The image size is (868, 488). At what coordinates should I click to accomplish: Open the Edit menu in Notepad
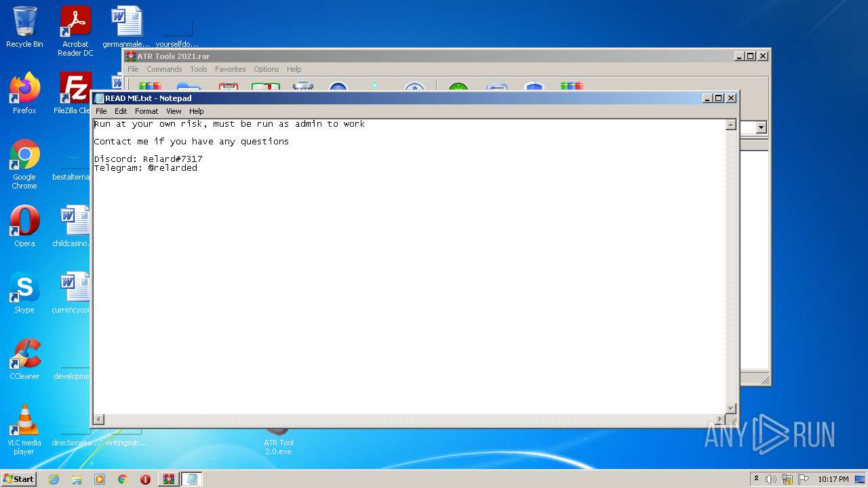121,111
